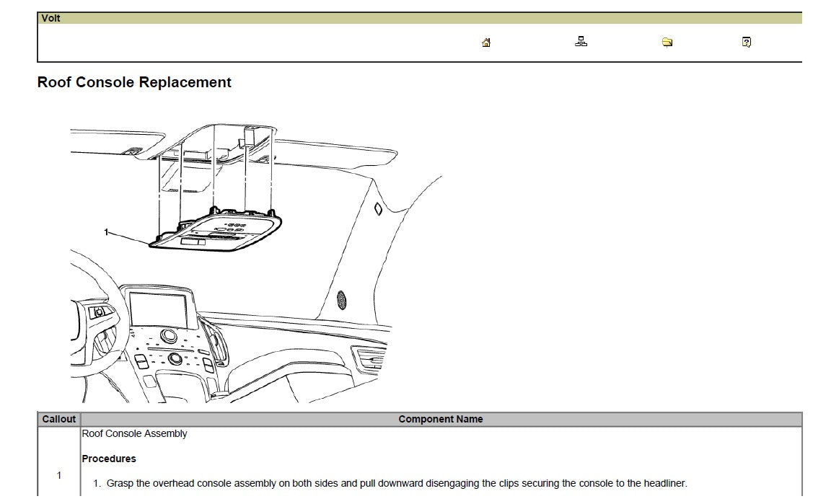The height and width of the screenshot is (504, 831).
Task: Open the yellow folder icon
Action: (x=667, y=42)
